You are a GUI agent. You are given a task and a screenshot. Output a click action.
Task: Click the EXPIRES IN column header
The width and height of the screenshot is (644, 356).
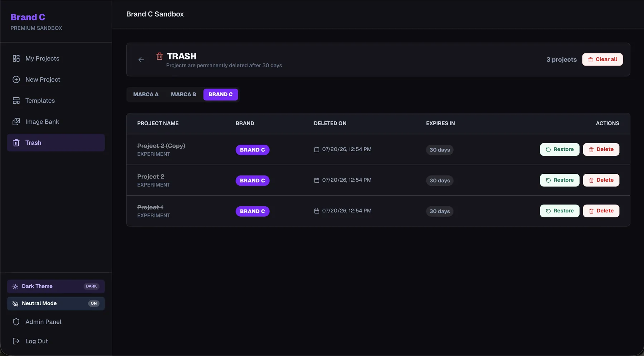click(440, 123)
